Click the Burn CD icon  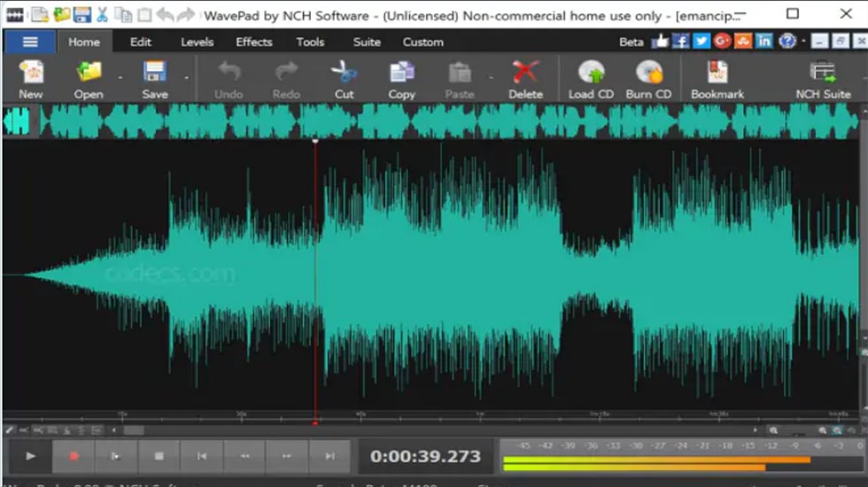tap(648, 81)
